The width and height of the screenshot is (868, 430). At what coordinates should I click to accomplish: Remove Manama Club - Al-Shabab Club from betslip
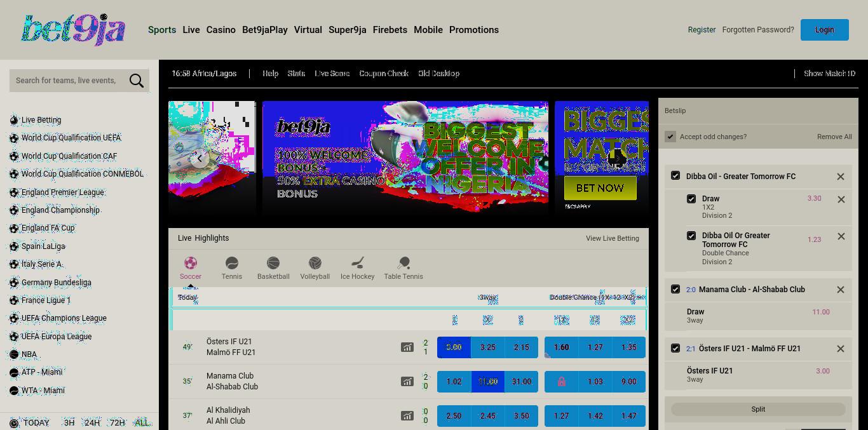(841, 290)
